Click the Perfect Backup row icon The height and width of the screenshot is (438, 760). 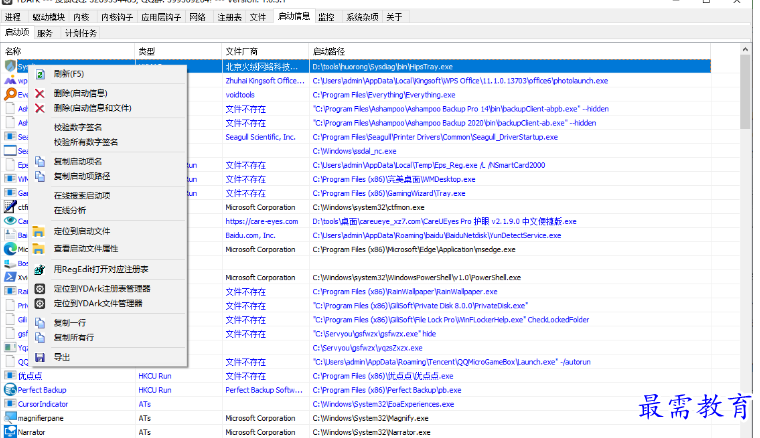[x=10, y=390]
